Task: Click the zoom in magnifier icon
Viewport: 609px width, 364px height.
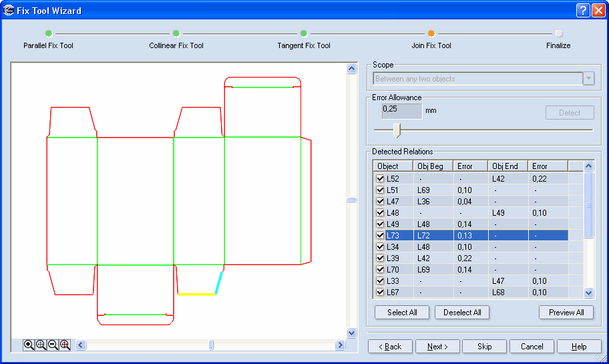Action: (x=29, y=345)
